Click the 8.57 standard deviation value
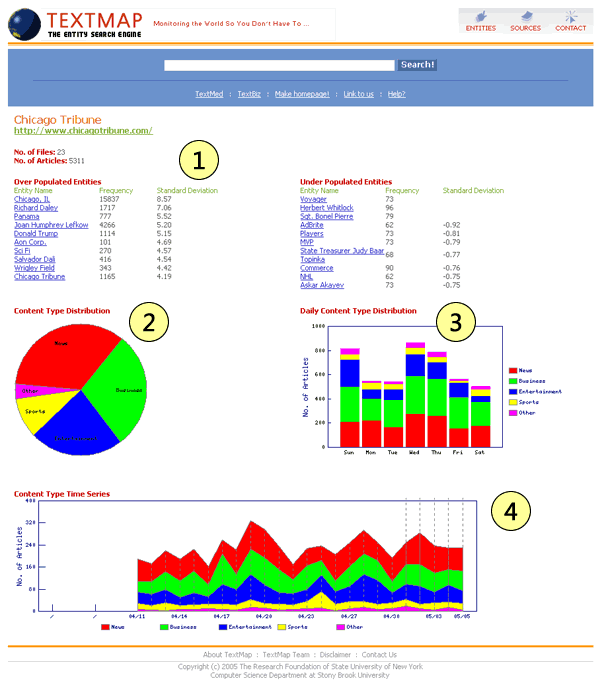 [164, 199]
